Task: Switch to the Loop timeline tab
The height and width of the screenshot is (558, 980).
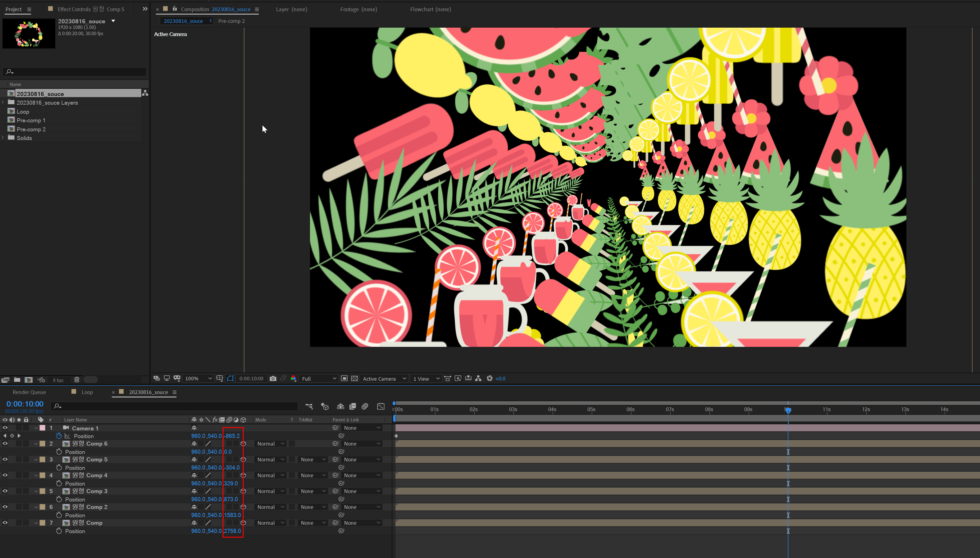Action: tap(87, 392)
